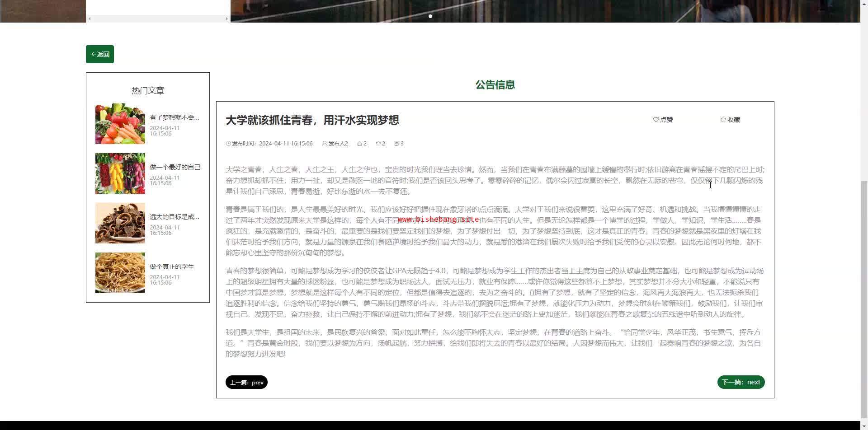Image resolution: width=868 pixels, height=430 pixels.
Task: Click the right arrow of the horizontal scrollbar
Action: tap(226, 19)
